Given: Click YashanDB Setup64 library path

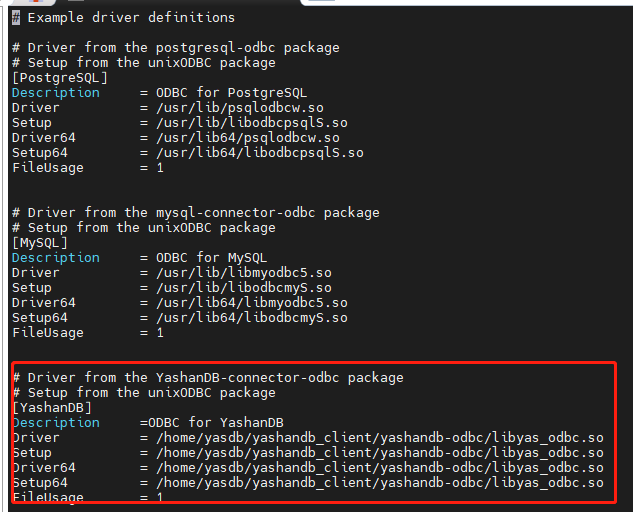Looking at the screenshot, I should tap(380, 483).
